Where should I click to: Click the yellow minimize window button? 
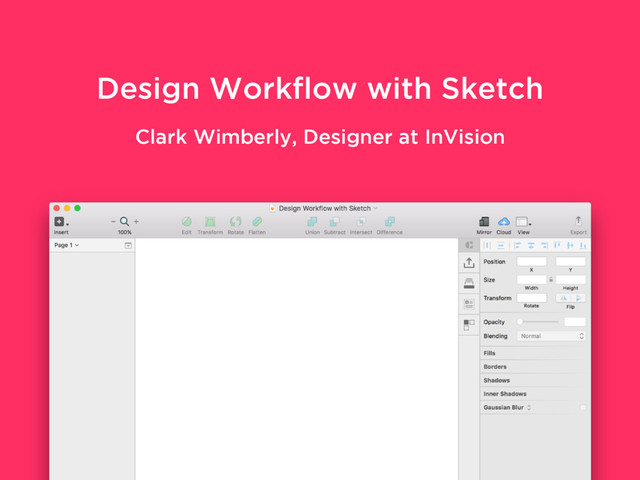(67, 208)
